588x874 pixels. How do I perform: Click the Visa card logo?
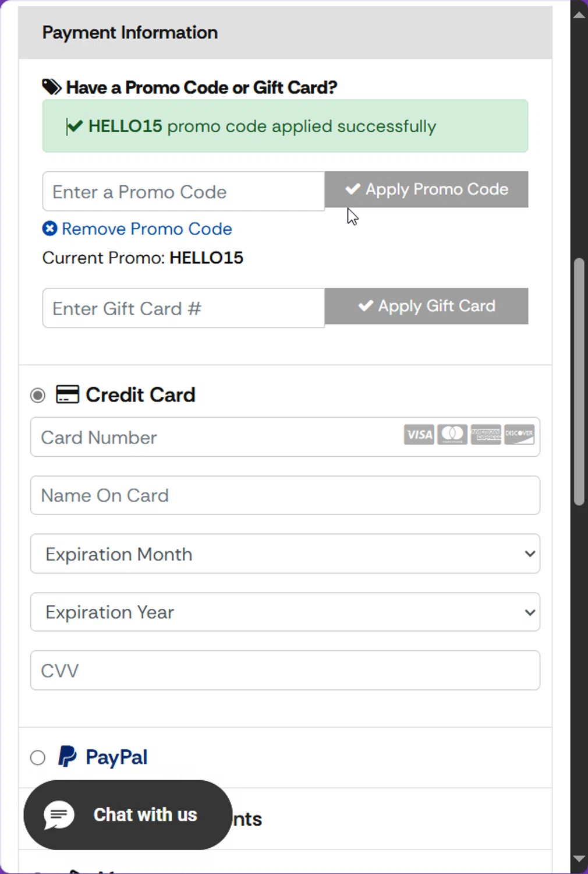[419, 435]
